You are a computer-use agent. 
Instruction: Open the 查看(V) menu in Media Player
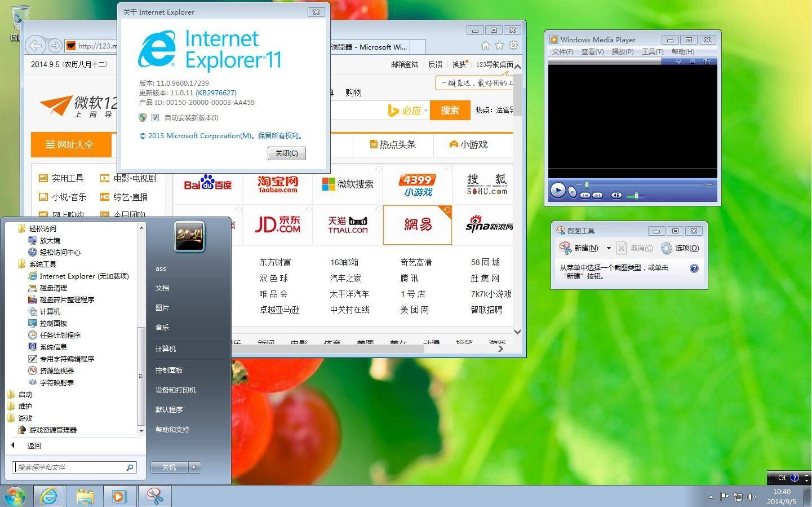(x=592, y=51)
